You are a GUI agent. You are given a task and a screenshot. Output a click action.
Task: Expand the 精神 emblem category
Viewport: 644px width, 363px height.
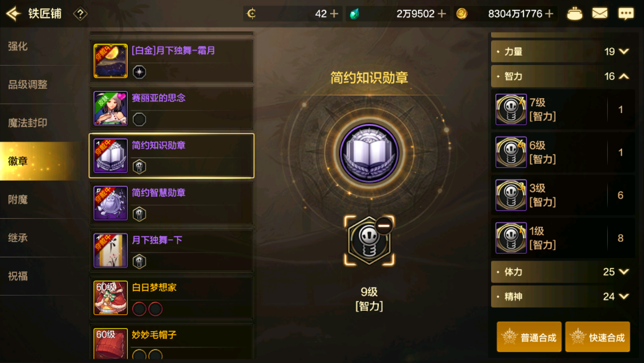click(x=563, y=296)
